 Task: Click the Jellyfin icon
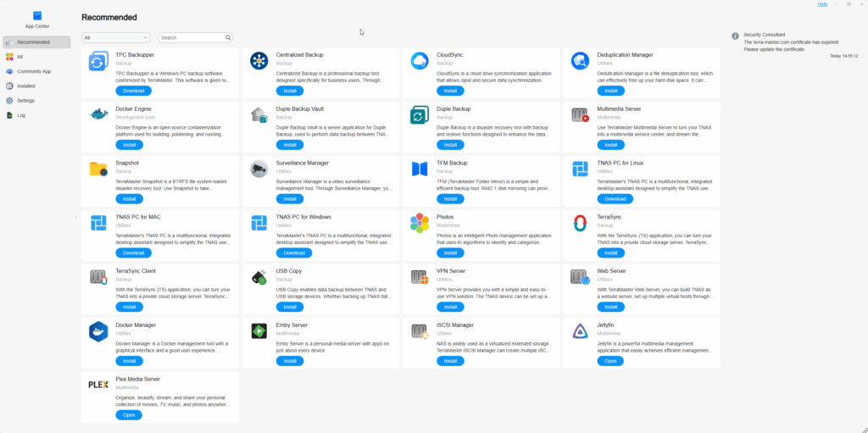pyautogui.click(x=580, y=331)
